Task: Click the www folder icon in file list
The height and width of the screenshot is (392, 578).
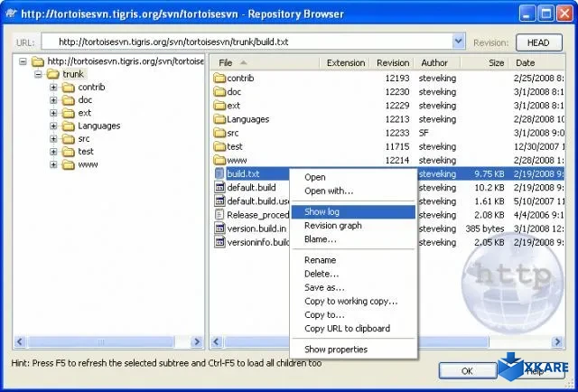Action: pyautogui.click(x=219, y=160)
